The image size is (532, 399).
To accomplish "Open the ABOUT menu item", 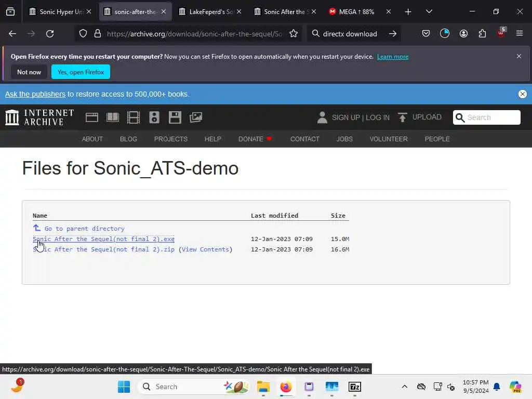I will coord(92,139).
